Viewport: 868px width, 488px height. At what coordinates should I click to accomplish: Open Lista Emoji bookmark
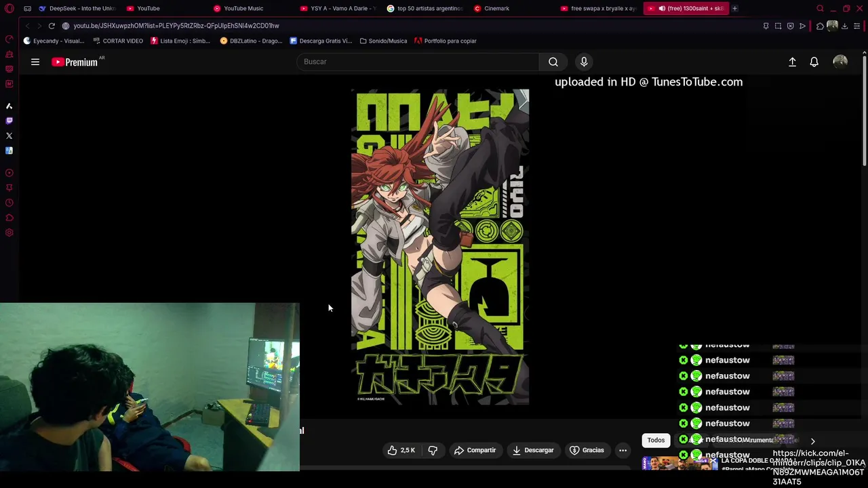coord(180,41)
